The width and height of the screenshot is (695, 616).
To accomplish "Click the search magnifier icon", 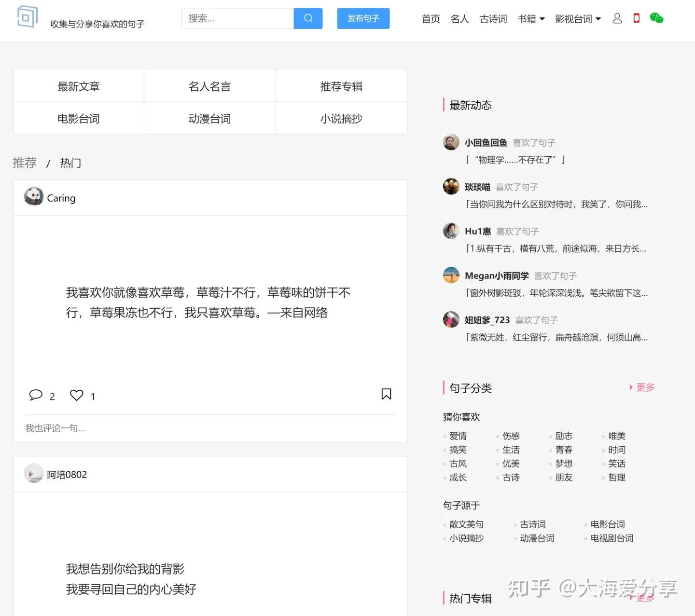I will coord(308,18).
